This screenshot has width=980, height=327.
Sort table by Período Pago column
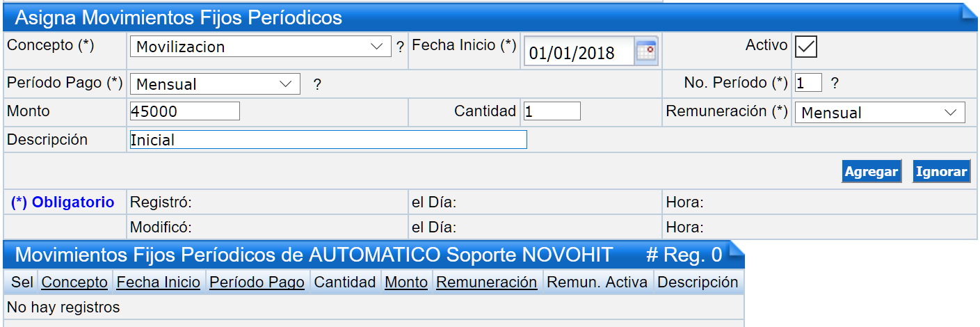(x=257, y=282)
